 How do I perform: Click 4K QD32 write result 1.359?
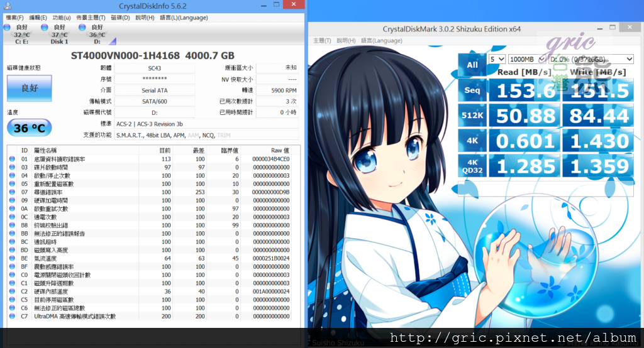point(597,166)
